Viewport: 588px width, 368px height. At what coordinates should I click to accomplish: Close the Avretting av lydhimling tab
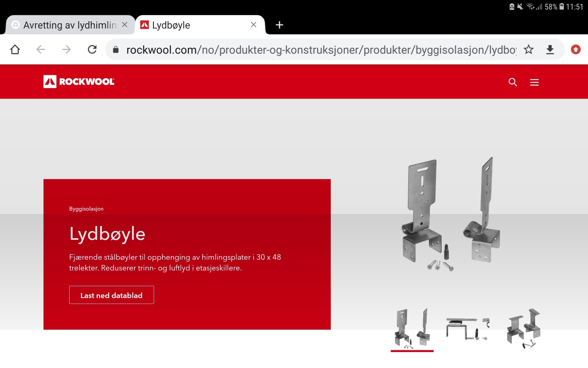tap(125, 25)
